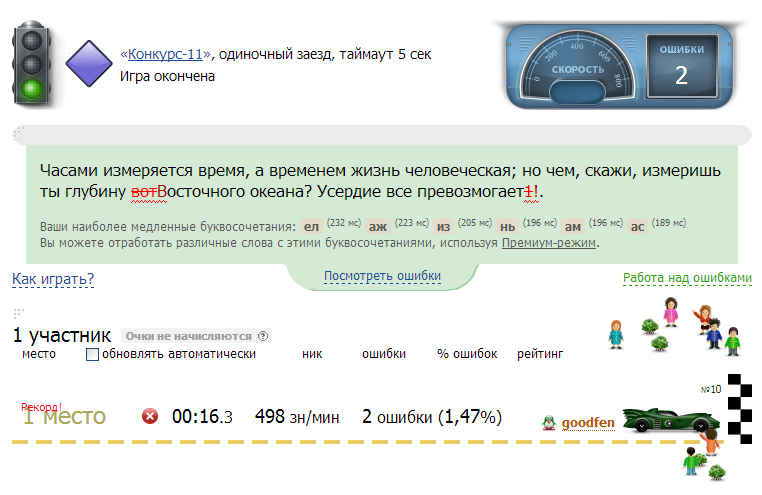Click the «Игра окончена» status text
Screen dimensions: 762x495
pos(167,76)
